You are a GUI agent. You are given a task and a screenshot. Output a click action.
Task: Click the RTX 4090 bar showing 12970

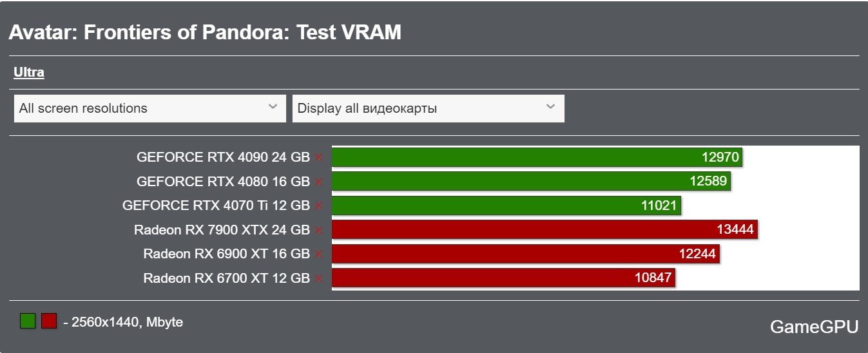click(x=537, y=157)
